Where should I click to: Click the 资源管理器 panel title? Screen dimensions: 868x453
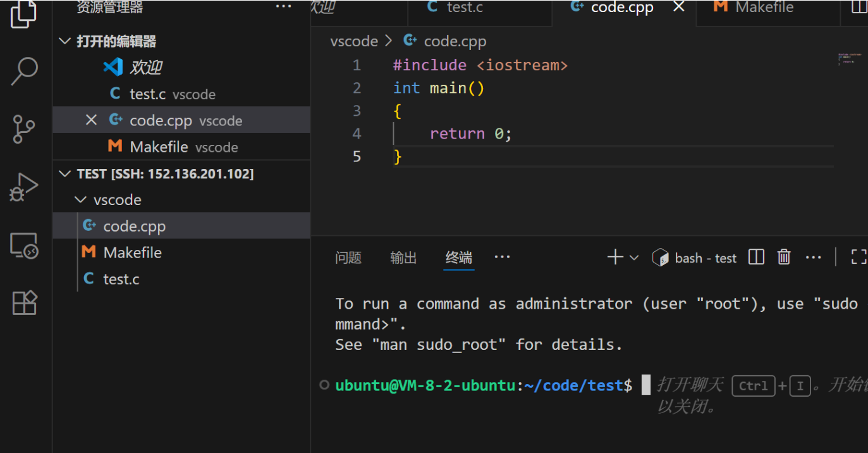coord(109,8)
